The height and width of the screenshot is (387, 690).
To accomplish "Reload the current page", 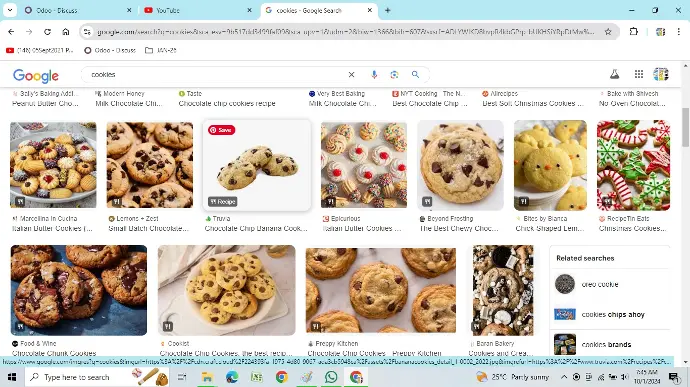I will click(47, 32).
